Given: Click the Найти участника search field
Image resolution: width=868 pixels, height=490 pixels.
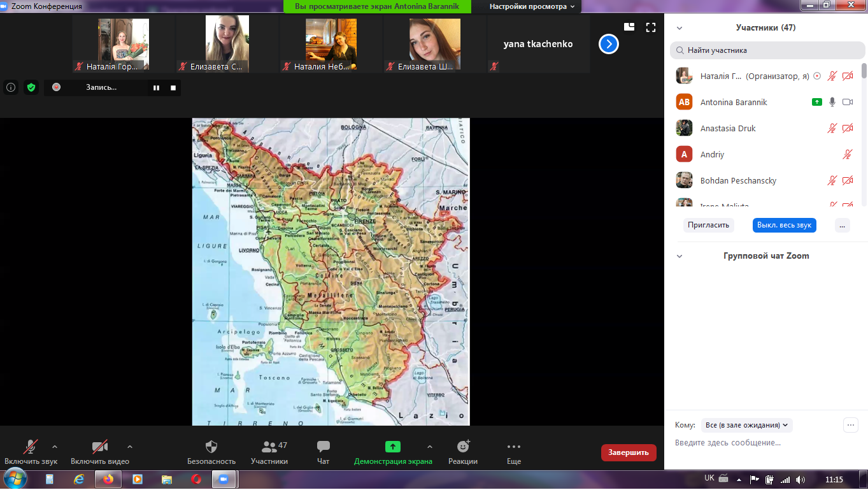Looking at the screenshot, I should click(x=767, y=50).
